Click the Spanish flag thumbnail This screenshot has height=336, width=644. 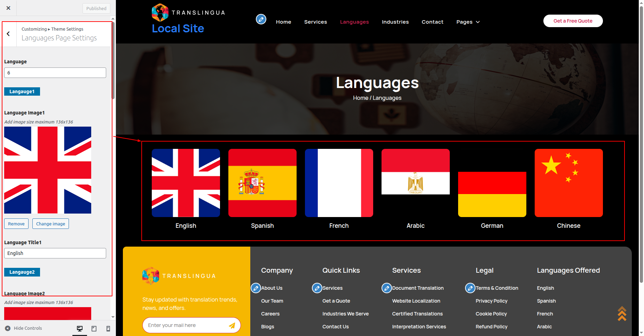262,183
